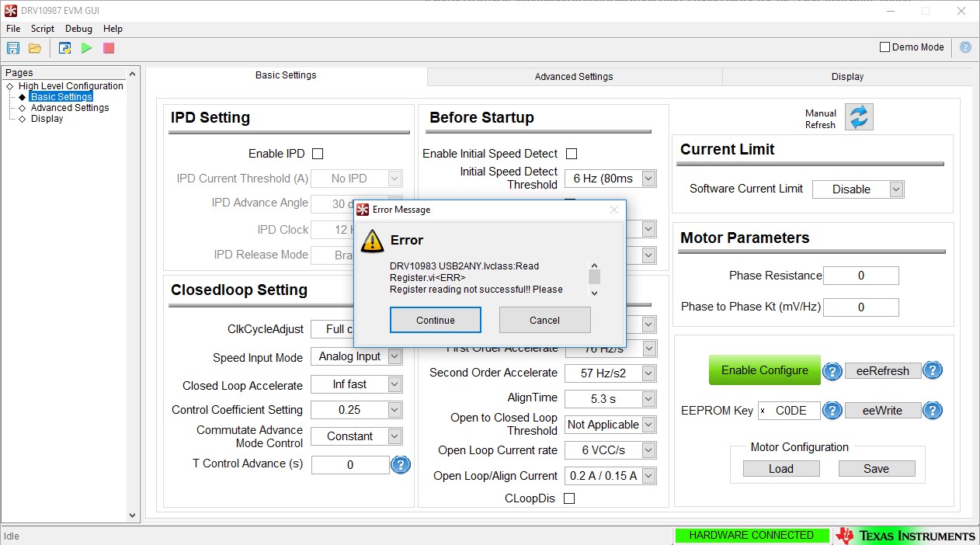Click T Control Advance input field
Image resolution: width=980 pixels, height=545 pixels.
pos(350,465)
